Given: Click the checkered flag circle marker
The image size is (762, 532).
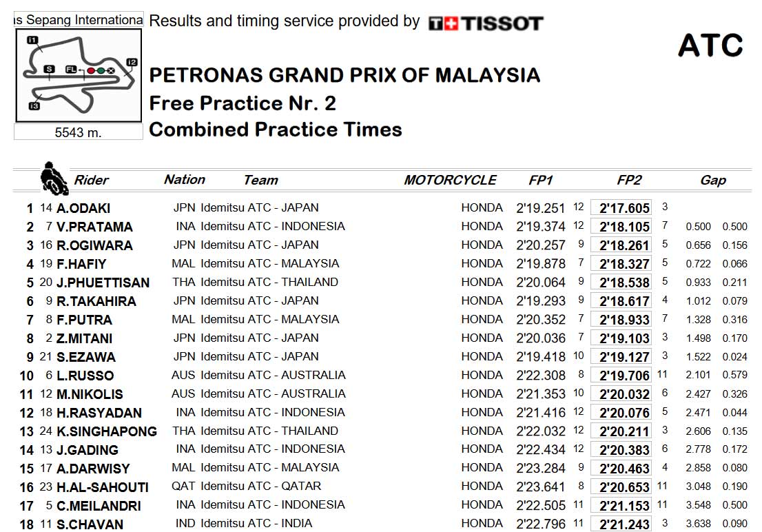Looking at the screenshot, I should point(110,70).
